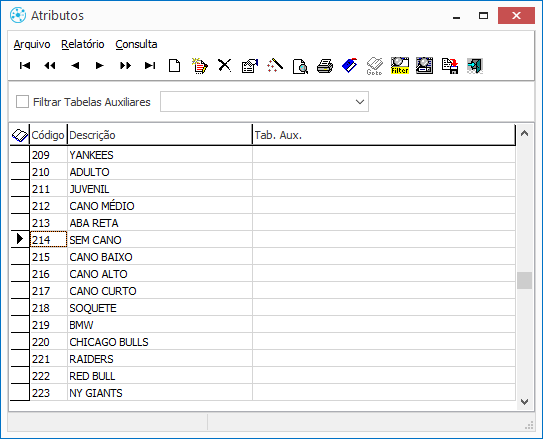Click the Código column header
543x439 pixels.
click(x=48, y=135)
